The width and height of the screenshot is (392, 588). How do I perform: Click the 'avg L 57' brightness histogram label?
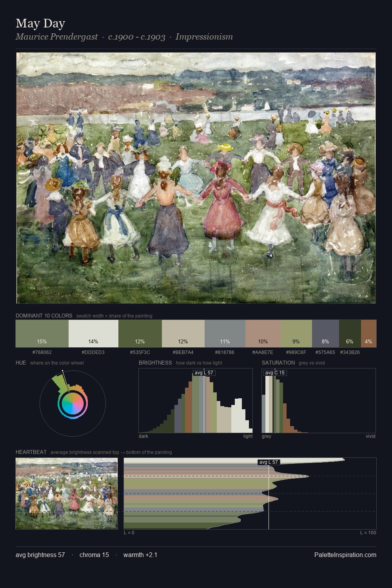204,373
